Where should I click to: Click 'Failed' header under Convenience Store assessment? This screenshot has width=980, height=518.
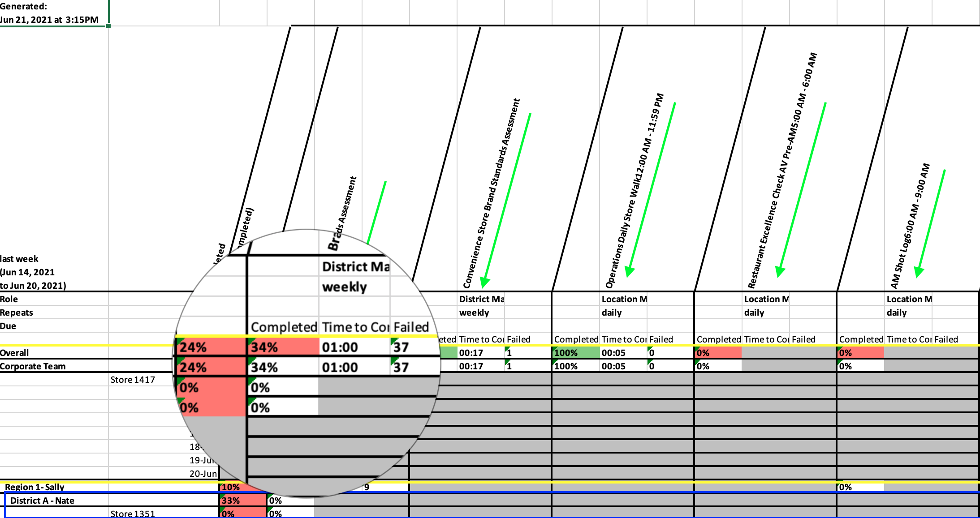528,339
